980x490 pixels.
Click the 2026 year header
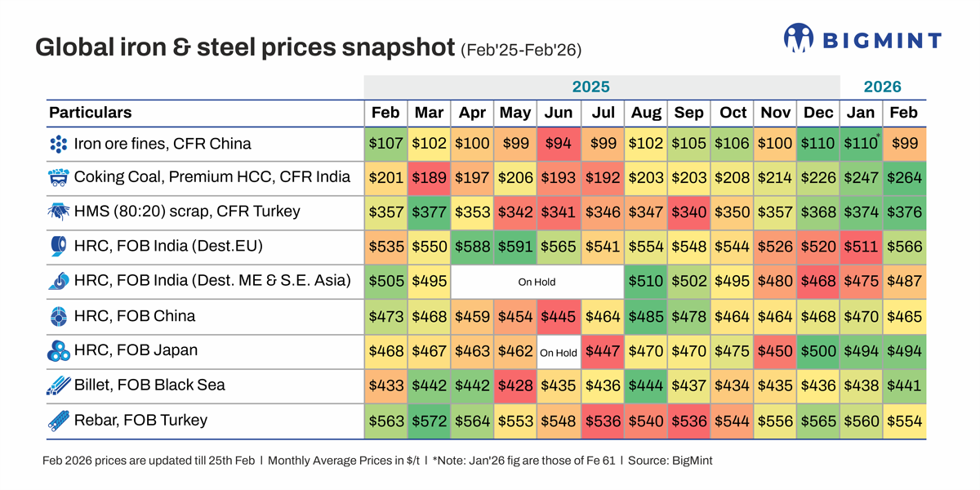coord(882,87)
